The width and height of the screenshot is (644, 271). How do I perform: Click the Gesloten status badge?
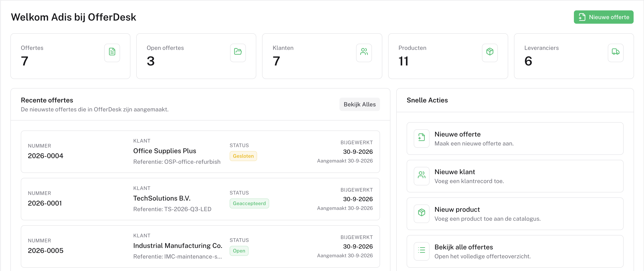pyautogui.click(x=243, y=156)
